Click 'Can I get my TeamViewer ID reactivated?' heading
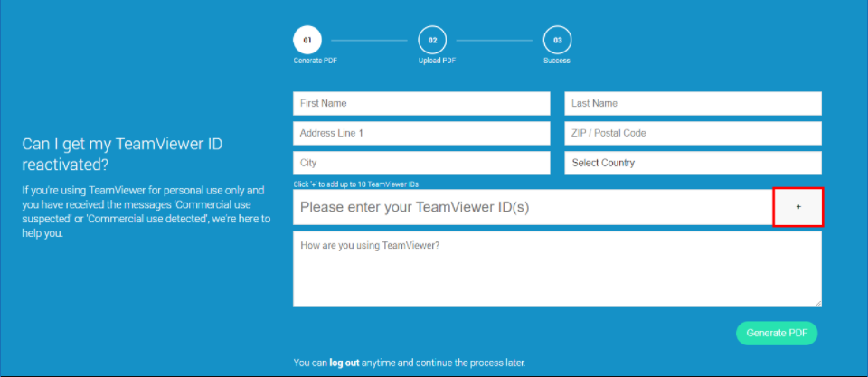This screenshot has width=868, height=377. point(122,155)
